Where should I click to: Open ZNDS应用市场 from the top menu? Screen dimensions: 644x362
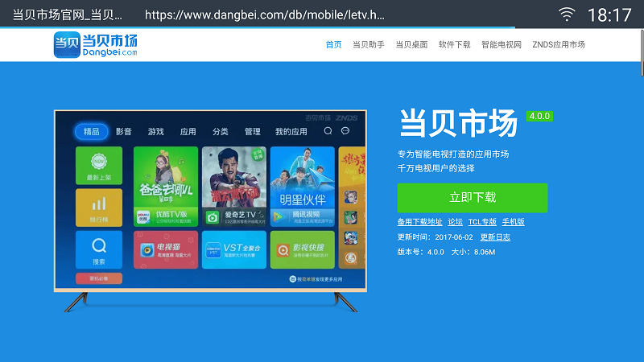coord(559,45)
